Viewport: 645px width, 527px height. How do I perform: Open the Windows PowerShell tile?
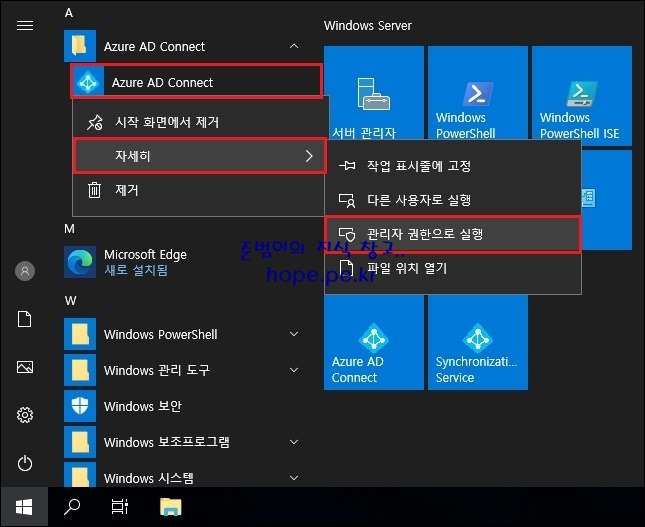pyautogui.click(x=478, y=93)
